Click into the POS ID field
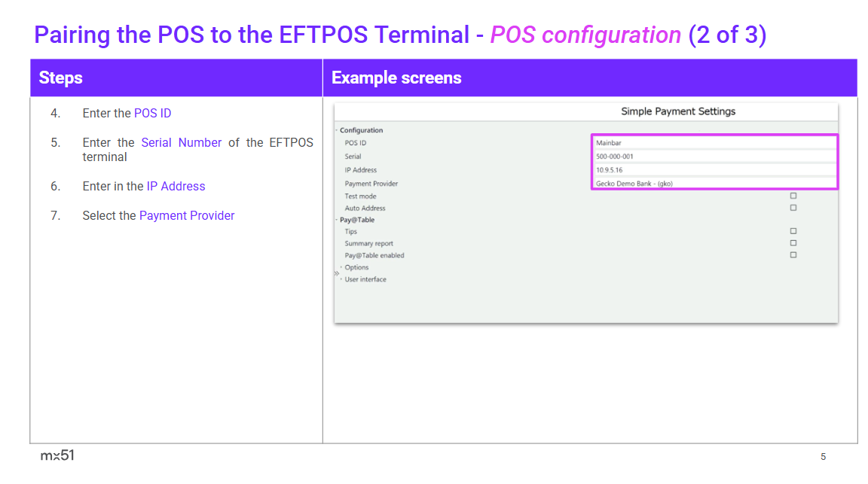Screen dimensions: 868x484 click(x=714, y=143)
